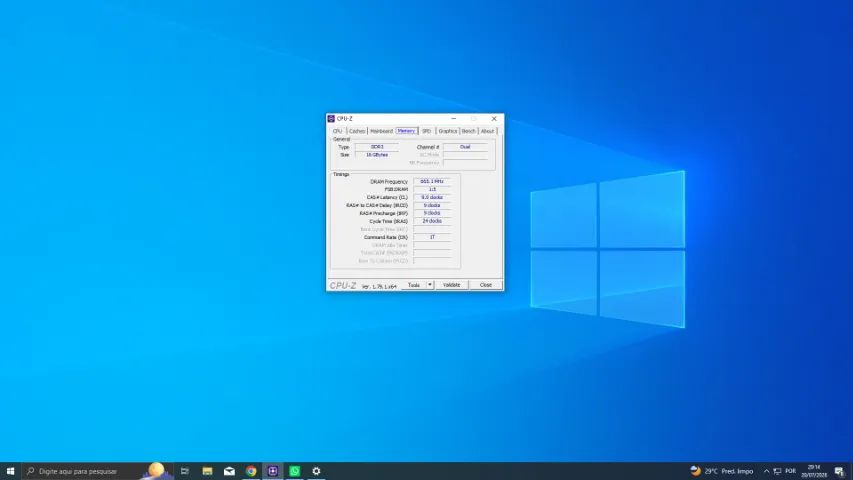The width and height of the screenshot is (853, 480).
Task: Select the Memory tab
Action: (x=406, y=131)
